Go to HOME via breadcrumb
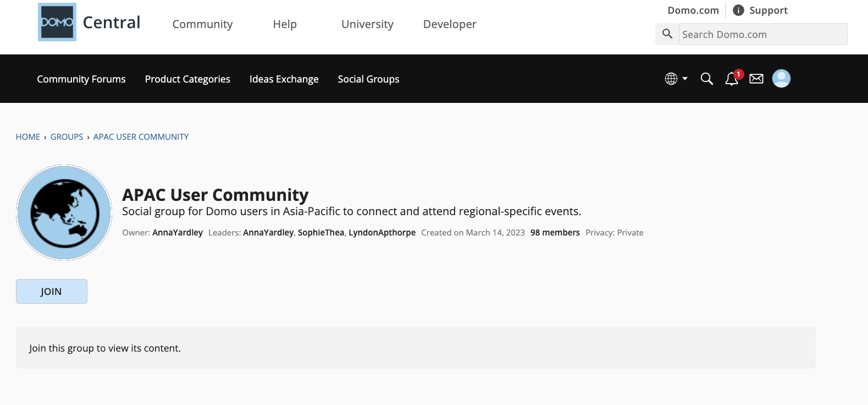The width and height of the screenshot is (868, 405). (x=28, y=137)
